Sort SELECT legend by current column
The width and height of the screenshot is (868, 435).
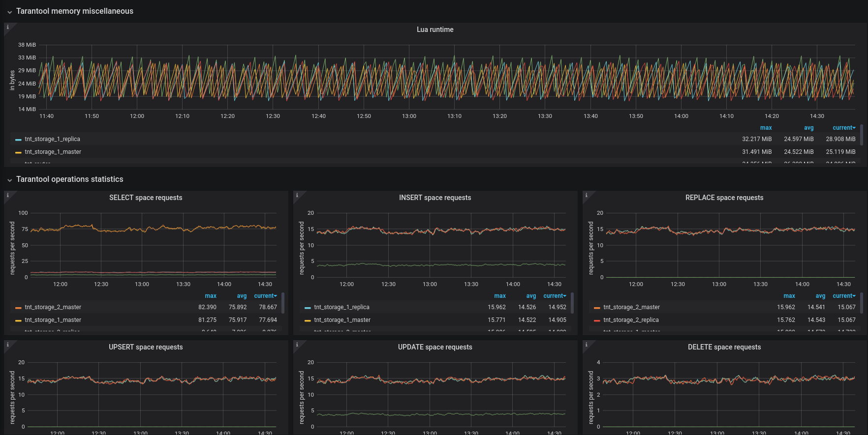click(x=265, y=296)
